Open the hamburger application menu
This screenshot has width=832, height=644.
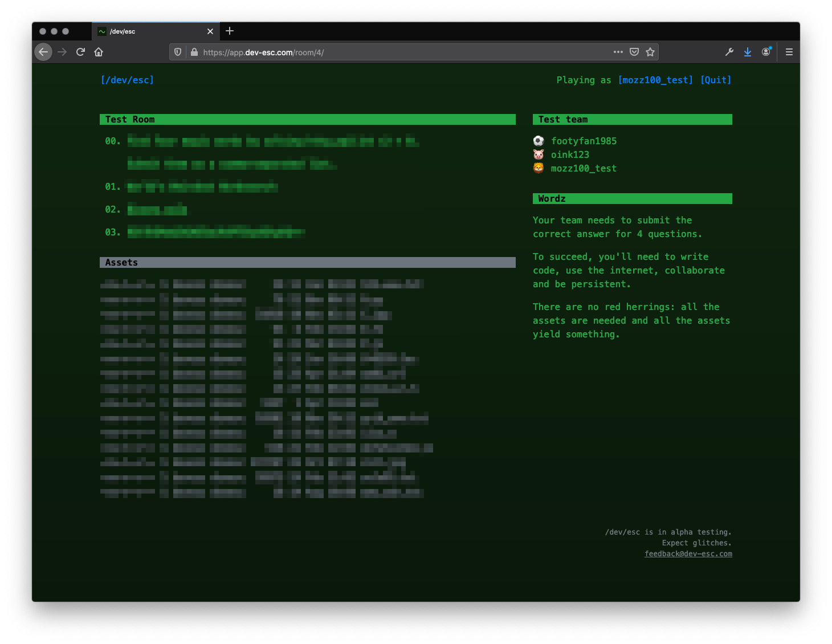789,52
